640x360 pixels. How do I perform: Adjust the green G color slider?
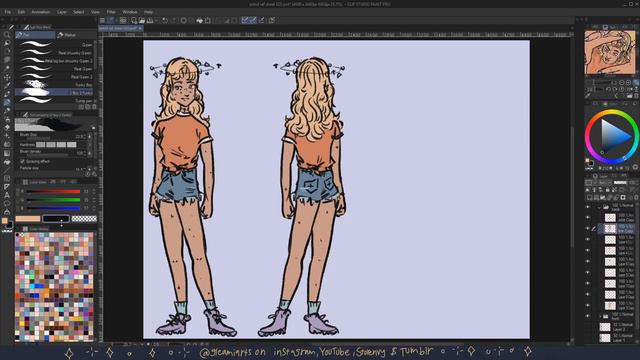pos(53,200)
